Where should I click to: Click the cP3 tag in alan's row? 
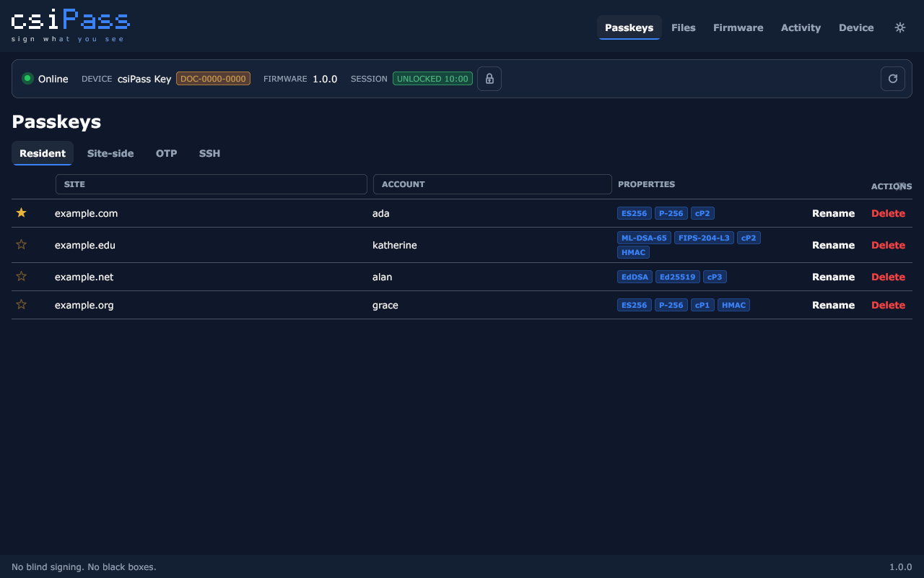click(714, 277)
